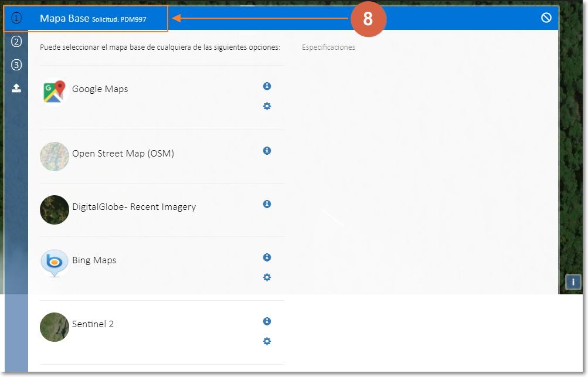Open Google Maps settings gear
Viewport: 588px width, 377px height.
[x=267, y=106]
